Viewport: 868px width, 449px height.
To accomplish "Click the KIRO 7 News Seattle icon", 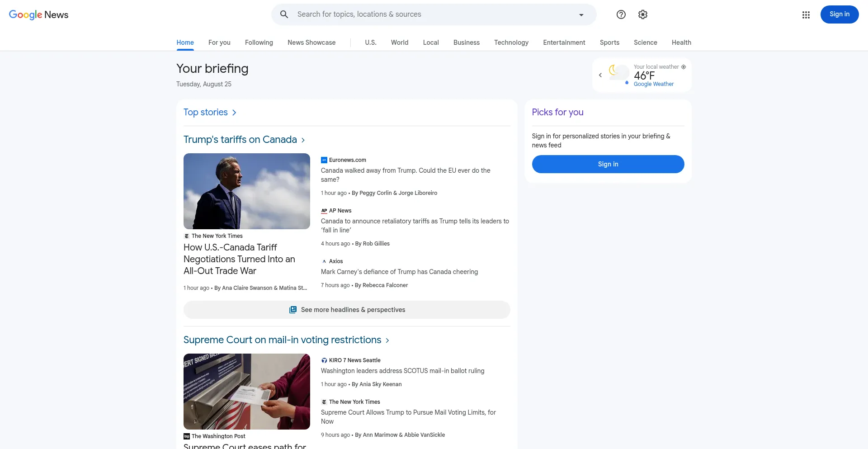I will (324, 360).
